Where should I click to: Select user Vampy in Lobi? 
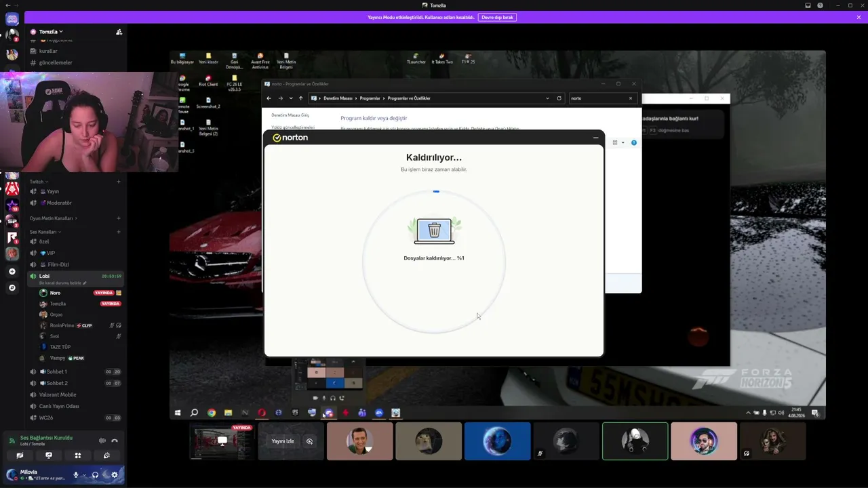80,358
